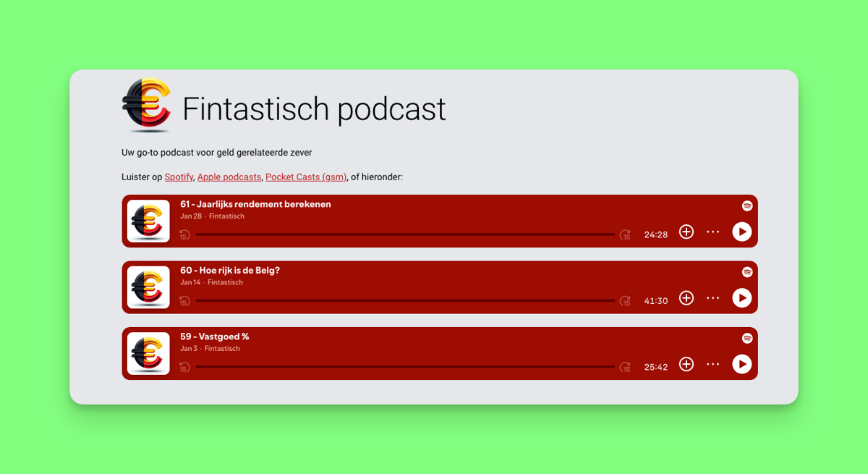Rewind 15 seconds in episode 60
This screenshot has width=868, height=474.
184,301
